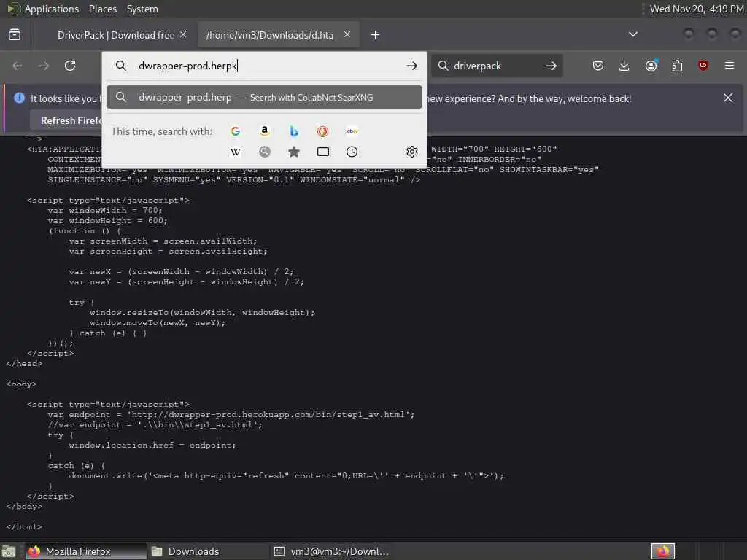Click 'var windowWidth = 700;' line
747x560 pixels.
pos(105,211)
